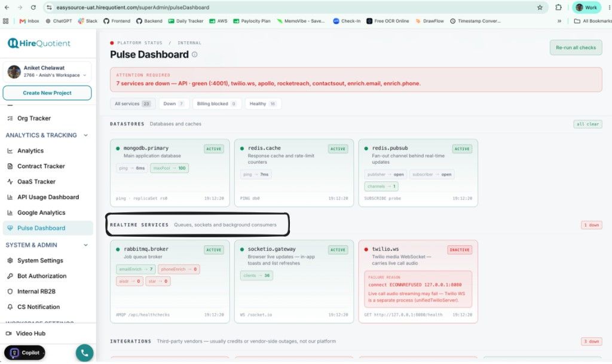
Task: Open Analytics in the sidebar
Action: [30, 151]
